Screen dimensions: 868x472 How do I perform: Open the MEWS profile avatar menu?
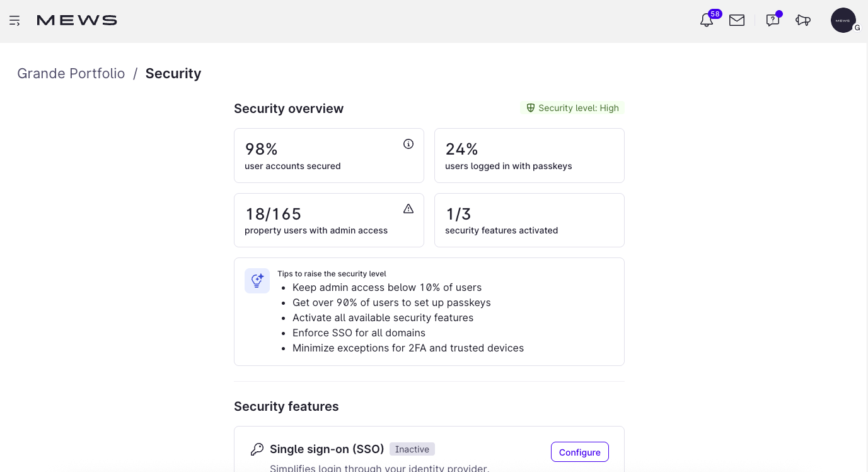843,20
